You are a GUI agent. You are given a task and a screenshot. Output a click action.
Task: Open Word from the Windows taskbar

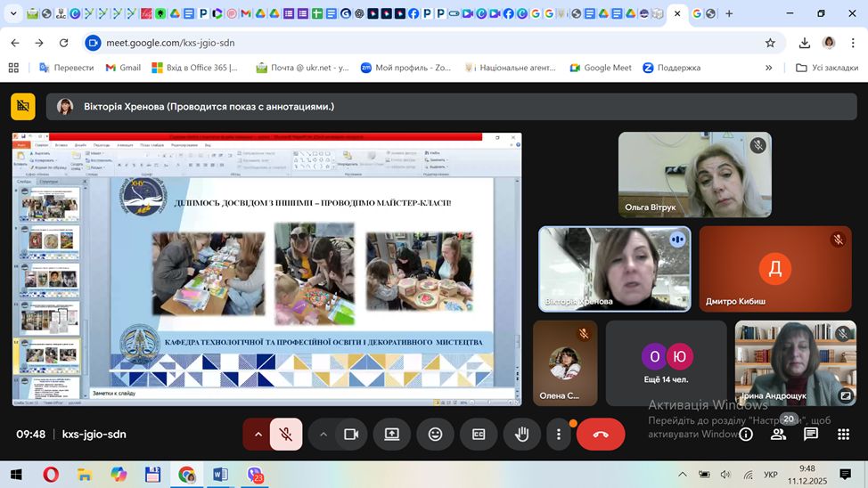tap(220, 475)
